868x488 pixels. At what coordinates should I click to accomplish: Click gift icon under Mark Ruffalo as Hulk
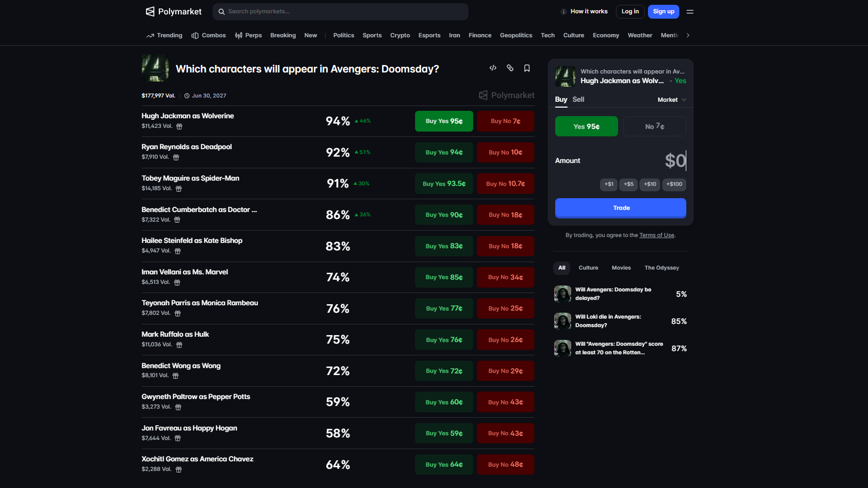click(x=180, y=345)
